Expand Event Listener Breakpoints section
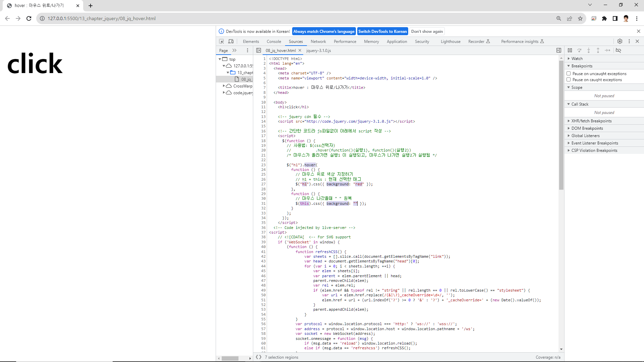644x362 pixels. (594, 143)
